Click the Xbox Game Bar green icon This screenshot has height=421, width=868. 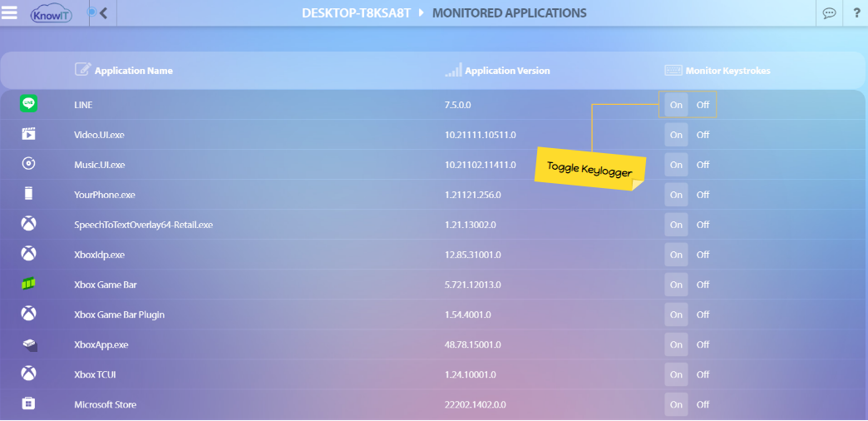tap(29, 284)
